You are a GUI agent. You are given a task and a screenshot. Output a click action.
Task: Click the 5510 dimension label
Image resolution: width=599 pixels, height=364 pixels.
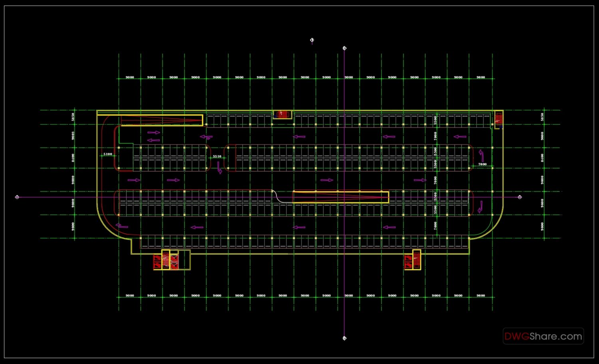[217, 156]
